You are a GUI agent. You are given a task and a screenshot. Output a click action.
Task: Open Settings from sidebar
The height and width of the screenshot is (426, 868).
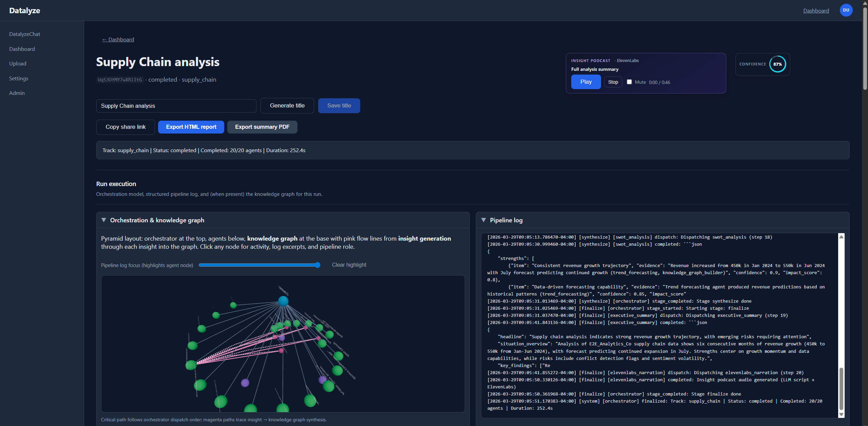19,78
